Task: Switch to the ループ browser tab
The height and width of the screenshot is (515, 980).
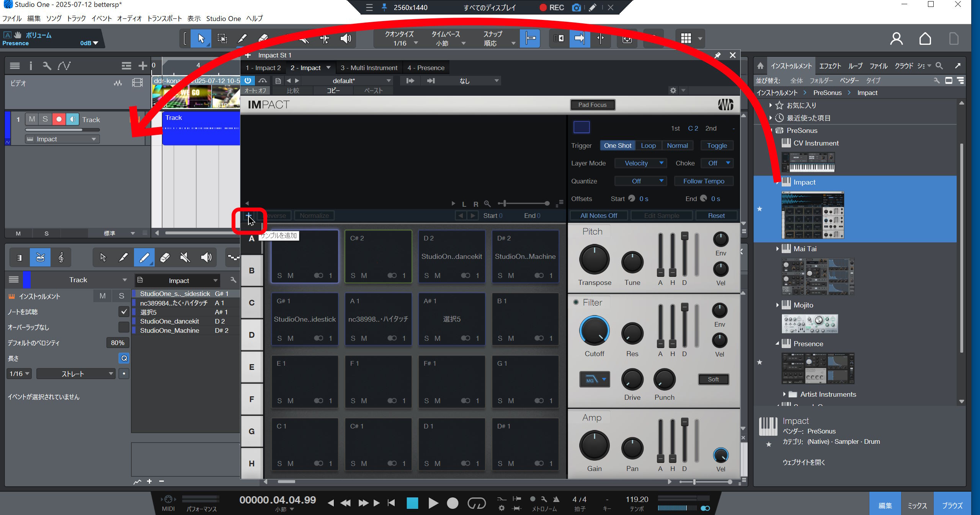Action: pyautogui.click(x=855, y=66)
